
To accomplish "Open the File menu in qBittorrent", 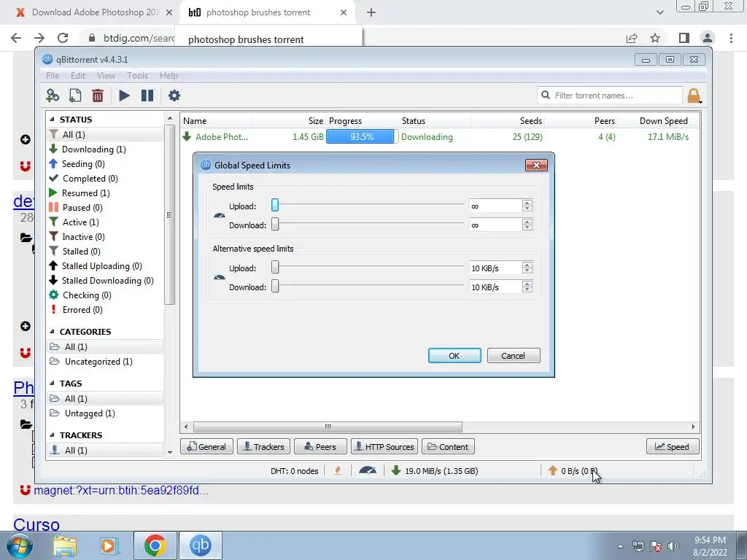I will [53, 76].
